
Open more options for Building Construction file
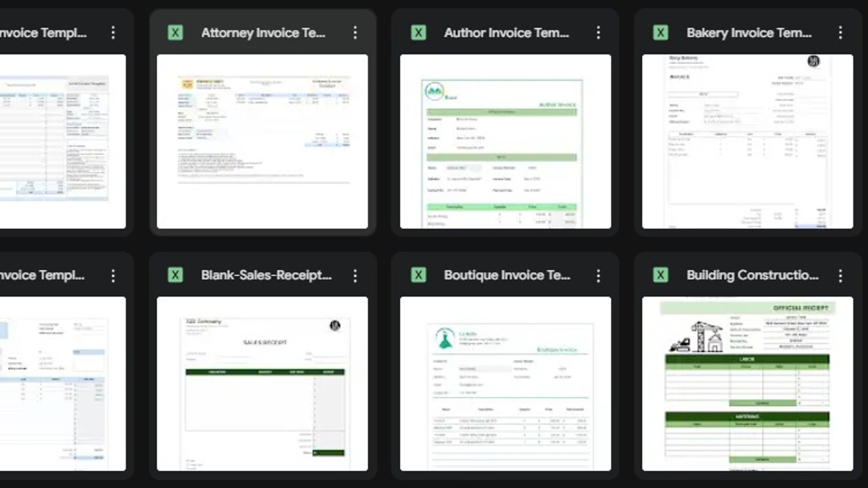coord(841,276)
